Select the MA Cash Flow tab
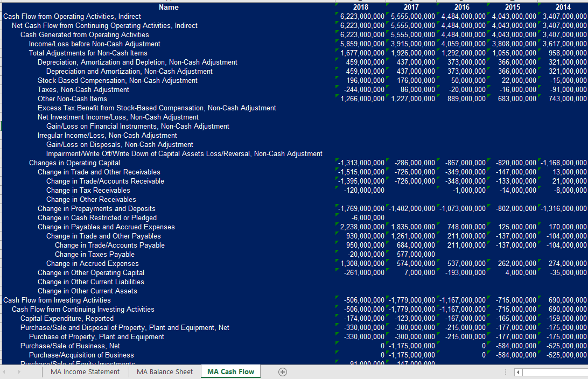This screenshot has height=379, width=588. (x=230, y=371)
